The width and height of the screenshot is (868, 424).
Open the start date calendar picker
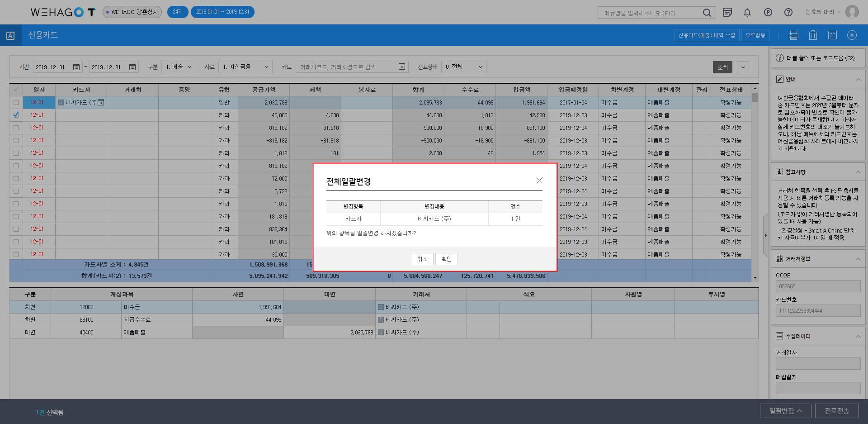coord(76,67)
